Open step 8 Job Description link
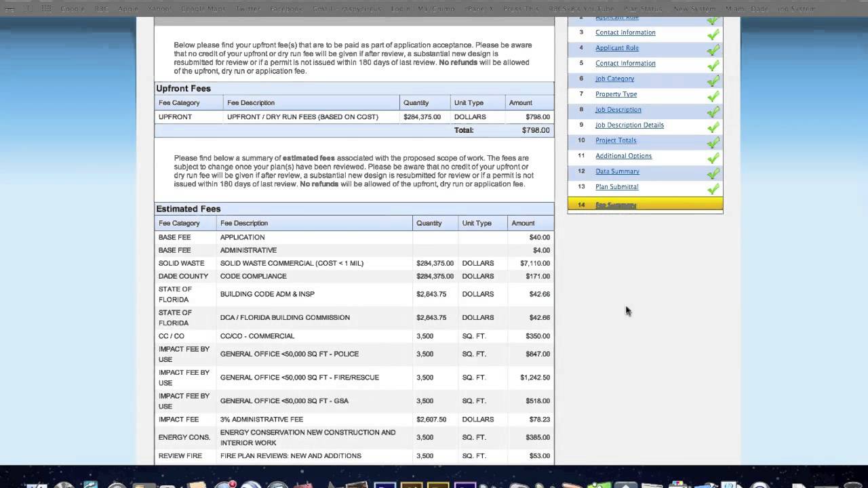 coord(618,110)
